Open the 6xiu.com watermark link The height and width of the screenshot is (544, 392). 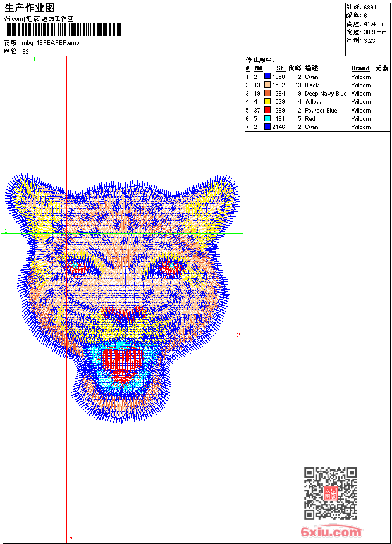pyautogui.click(x=331, y=532)
